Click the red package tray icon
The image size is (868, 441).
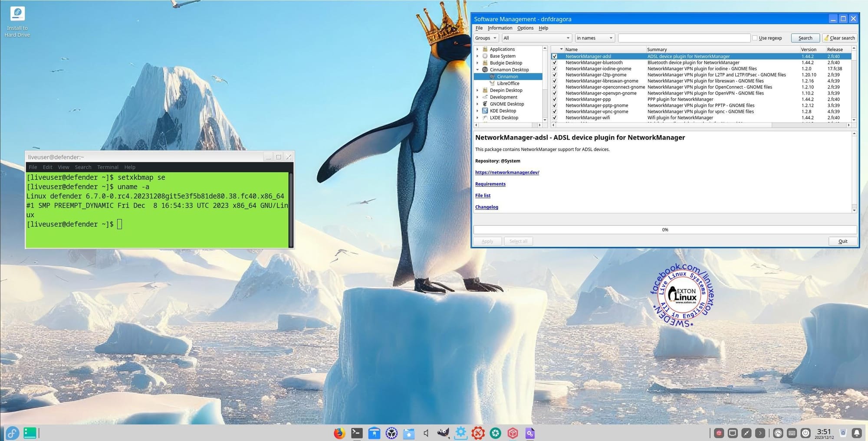719,433
